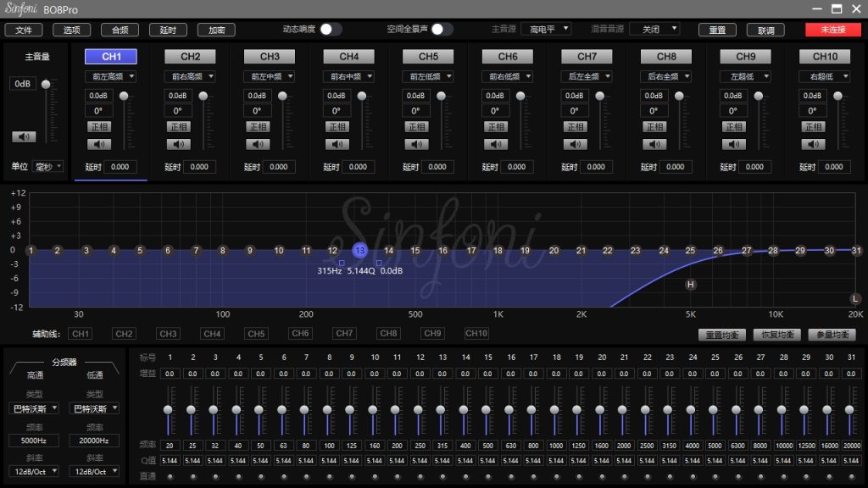Viewport: 868px width, 488px height.
Task: Show CH4 auxiliary line on graph
Action: 212,334
